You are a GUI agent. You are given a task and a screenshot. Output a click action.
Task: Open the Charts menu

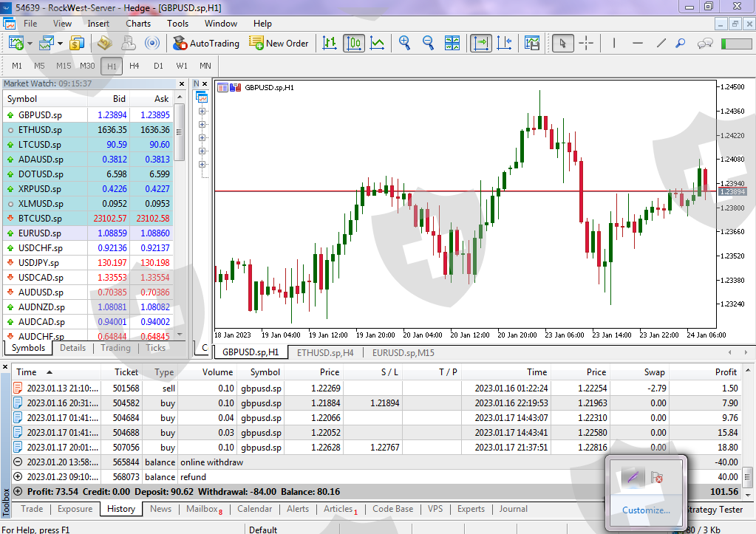click(138, 24)
